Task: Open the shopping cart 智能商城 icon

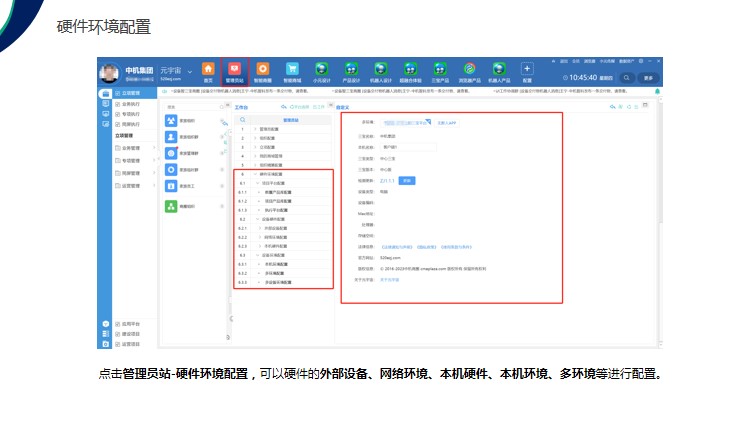Action: point(292,69)
